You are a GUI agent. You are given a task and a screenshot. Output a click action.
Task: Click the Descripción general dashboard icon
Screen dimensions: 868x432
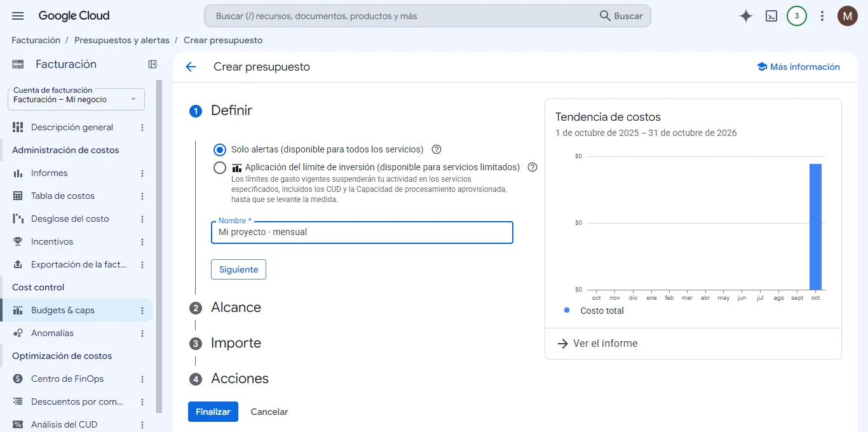(18, 127)
